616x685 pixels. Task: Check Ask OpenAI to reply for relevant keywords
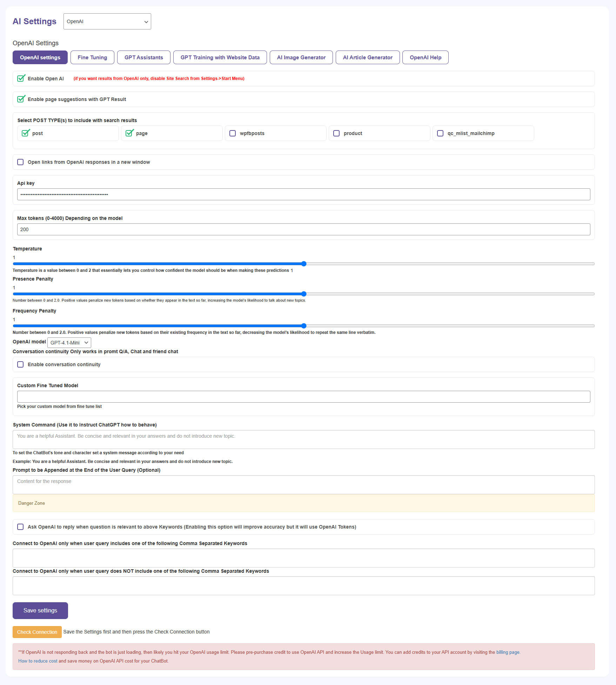pyautogui.click(x=20, y=526)
